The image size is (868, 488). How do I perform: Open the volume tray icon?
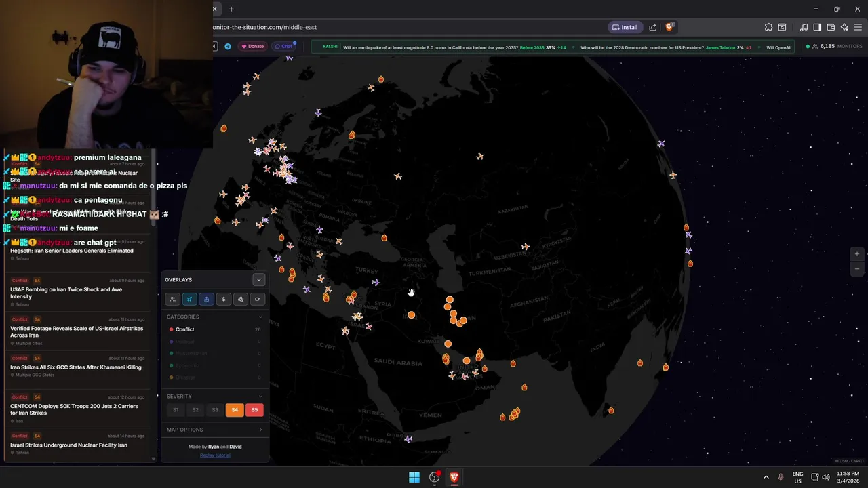826,477
